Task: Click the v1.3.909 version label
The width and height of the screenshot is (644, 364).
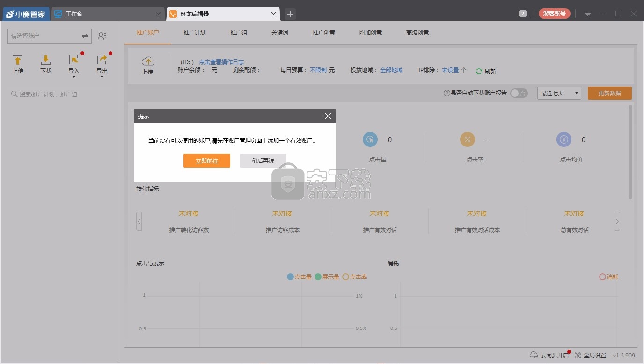Action: pos(624,355)
